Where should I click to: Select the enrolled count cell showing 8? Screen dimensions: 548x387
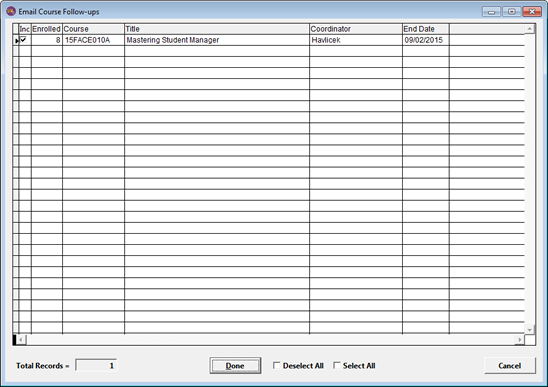(47, 40)
